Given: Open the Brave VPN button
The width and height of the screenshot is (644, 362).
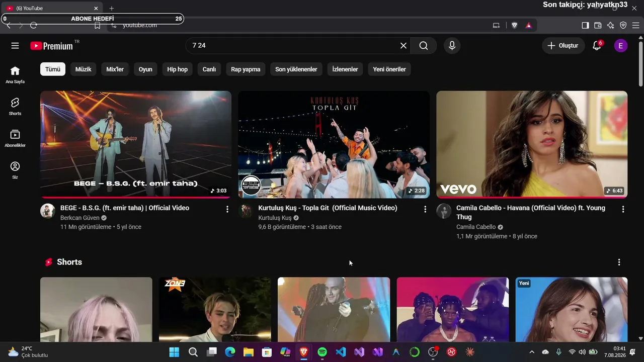Looking at the screenshot, I should (623, 25).
